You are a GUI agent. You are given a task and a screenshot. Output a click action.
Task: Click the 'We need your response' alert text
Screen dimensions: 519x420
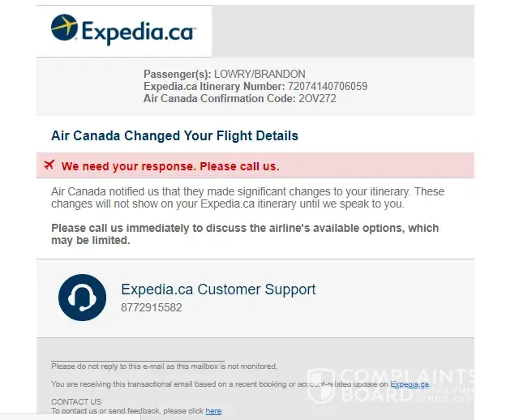(170, 166)
